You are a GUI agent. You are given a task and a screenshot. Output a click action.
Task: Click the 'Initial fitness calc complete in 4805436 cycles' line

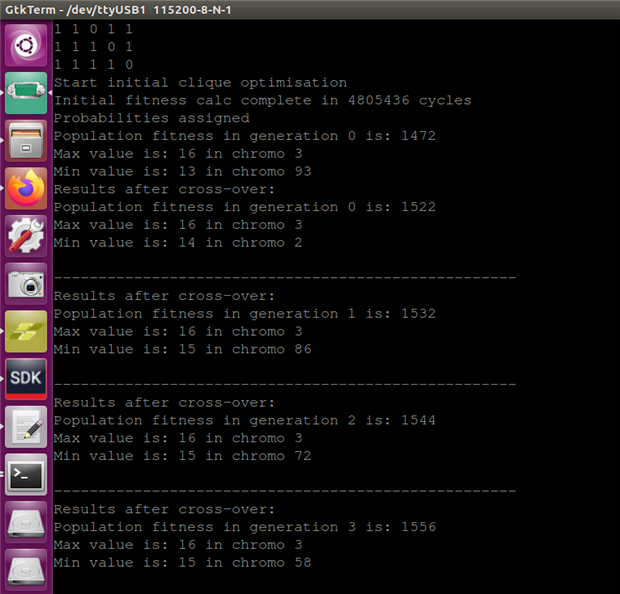263,100
